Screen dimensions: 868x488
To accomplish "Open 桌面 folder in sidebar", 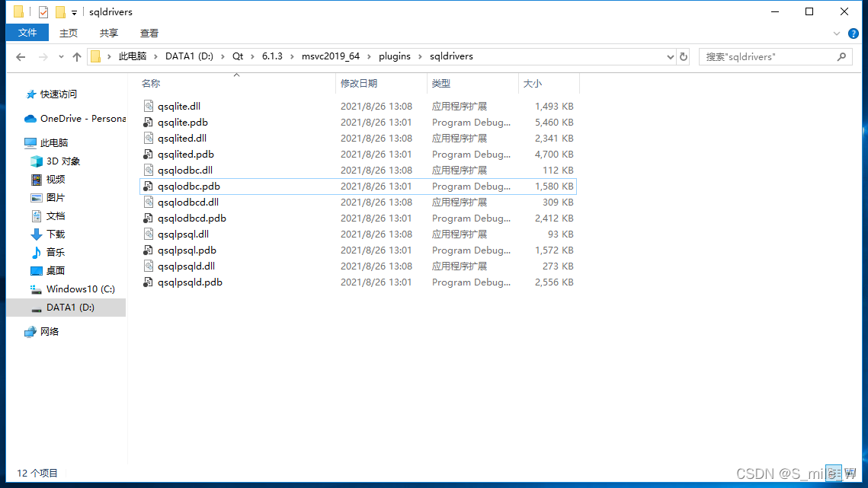I will (x=56, y=270).
